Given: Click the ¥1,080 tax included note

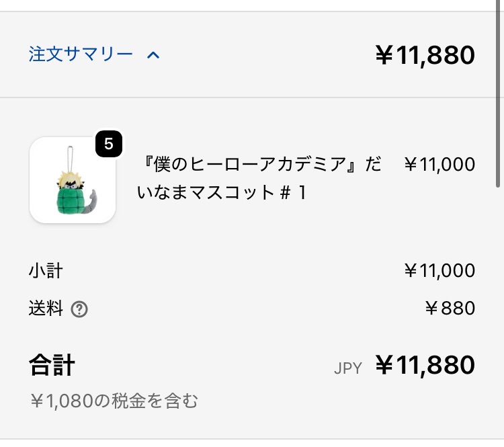Looking at the screenshot, I should point(114,401).
